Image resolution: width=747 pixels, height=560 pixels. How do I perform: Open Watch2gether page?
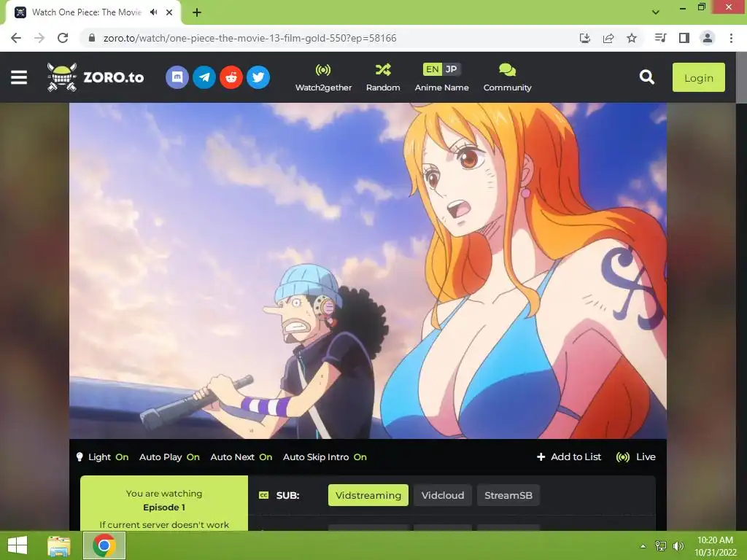click(323, 77)
